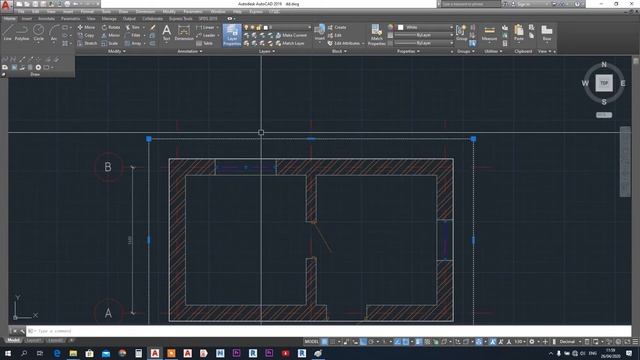Image resolution: width=640 pixels, height=360 pixels.
Task: Select the Line tool
Action: [7, 32]
